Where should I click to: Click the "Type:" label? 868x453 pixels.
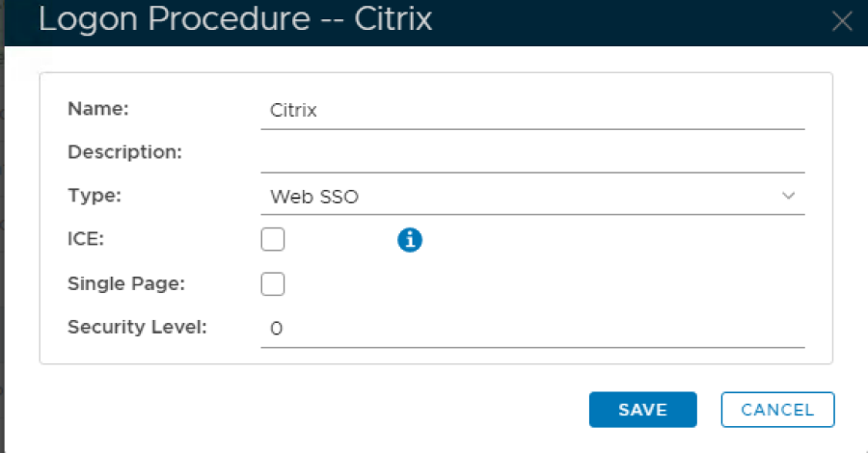click(95, 195)
